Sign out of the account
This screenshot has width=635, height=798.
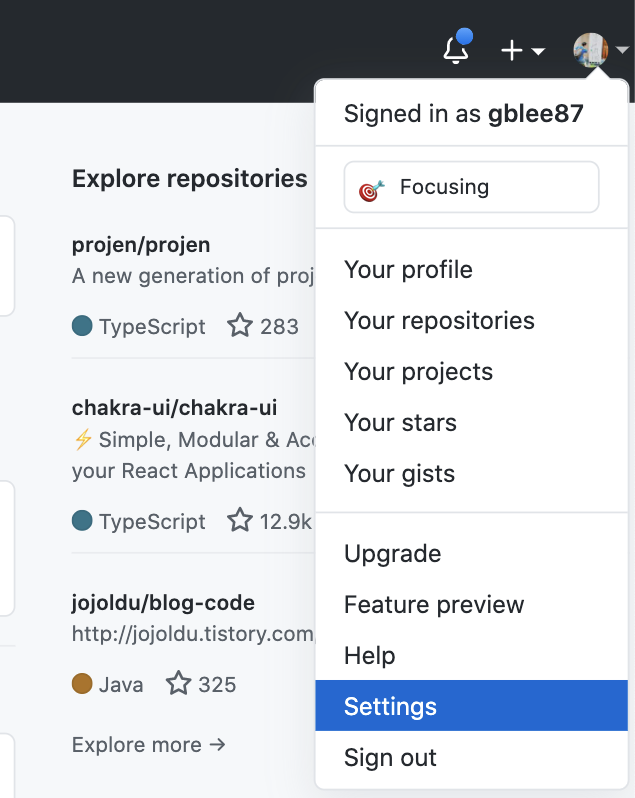pyautogui.click(x=390, y=758)
